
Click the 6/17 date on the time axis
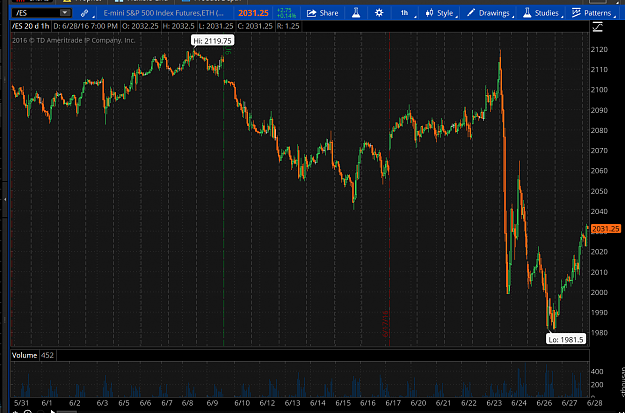(x=393, y=401)
